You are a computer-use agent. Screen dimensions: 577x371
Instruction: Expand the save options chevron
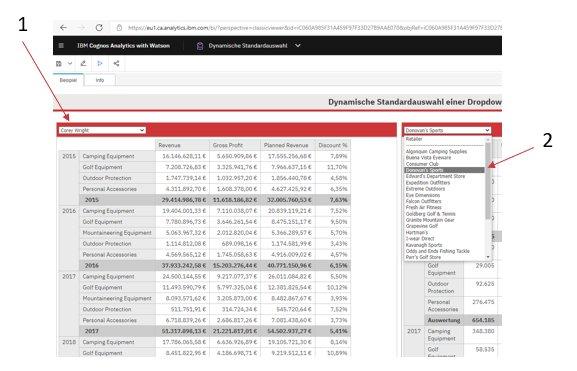tap(70, 64)
